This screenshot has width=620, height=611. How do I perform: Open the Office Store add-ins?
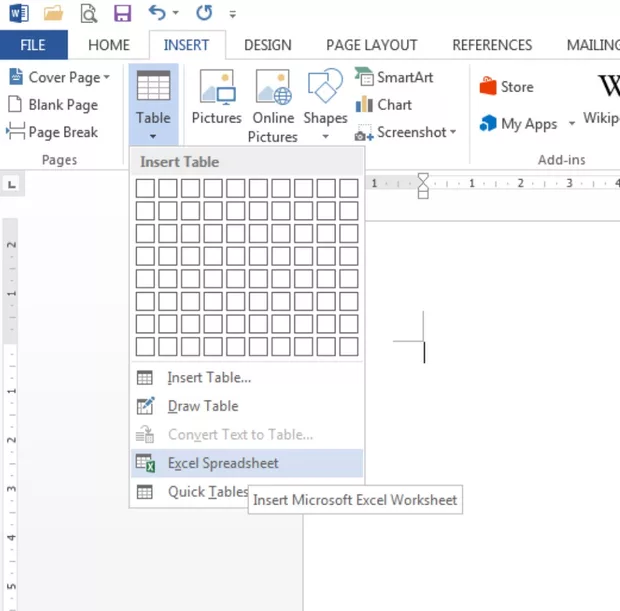(506, 87)
